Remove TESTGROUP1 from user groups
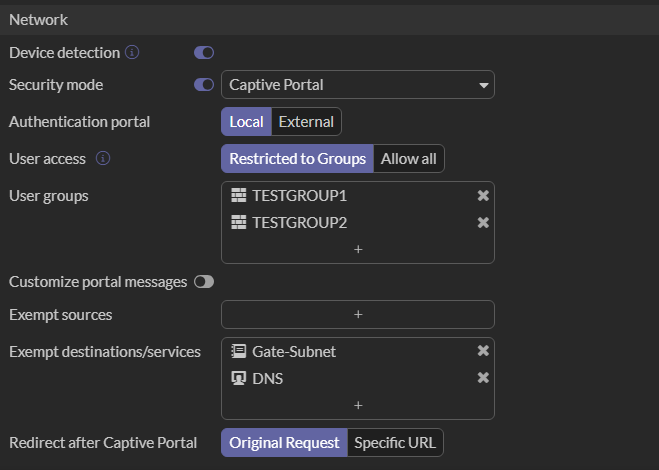659x470 pixels. click(x=483, y=196)
